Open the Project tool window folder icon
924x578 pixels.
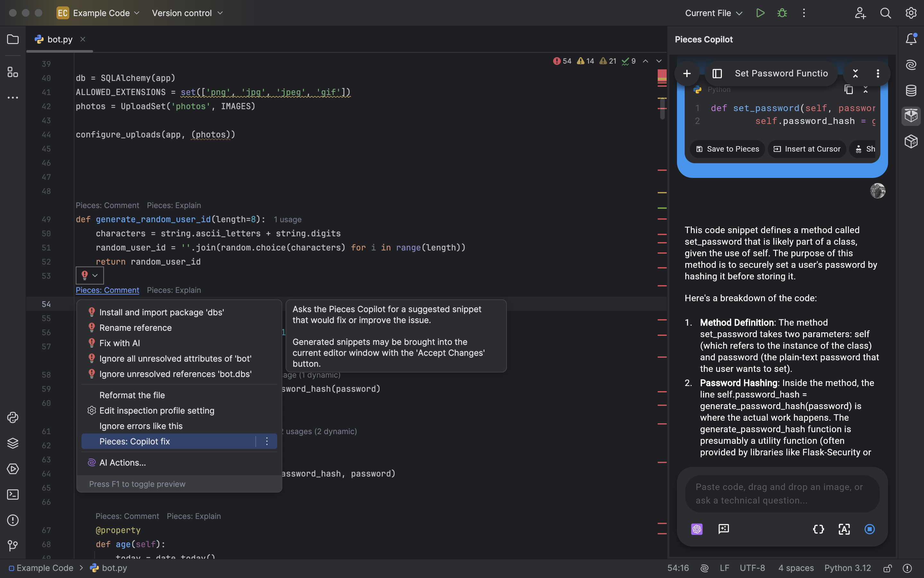(x=13, y=39)
